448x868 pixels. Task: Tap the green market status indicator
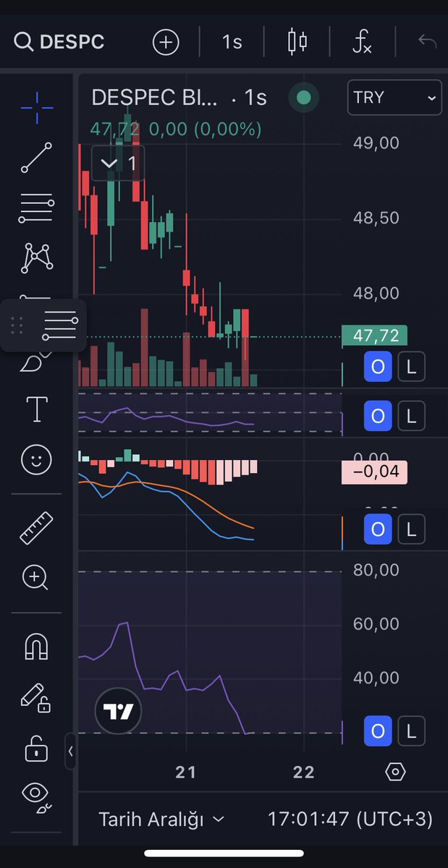pyautogui.click(x=304, y=98)
